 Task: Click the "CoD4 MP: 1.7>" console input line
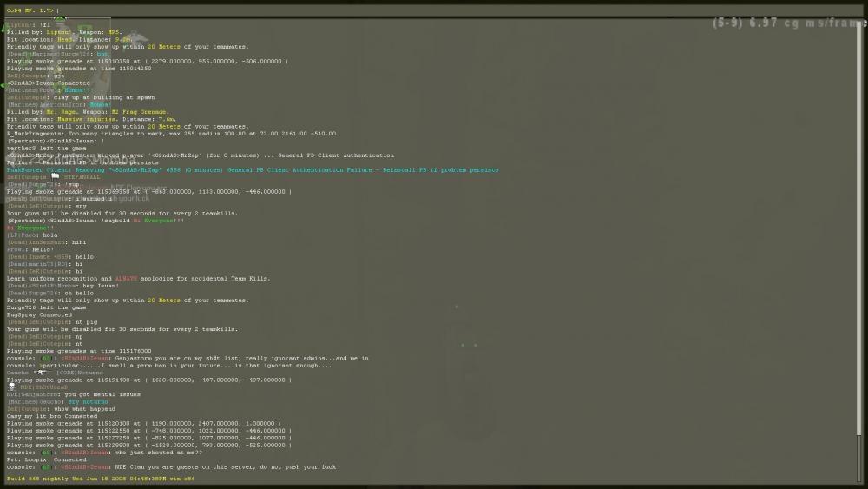point(431,10)
